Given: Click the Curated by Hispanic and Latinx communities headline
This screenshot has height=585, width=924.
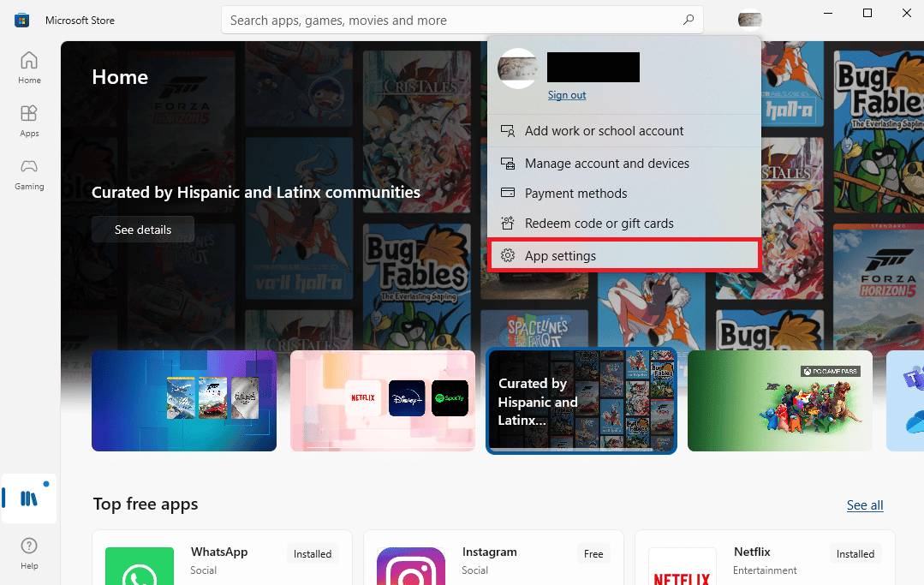Looking at the screenshot, I should click(256, 192).
